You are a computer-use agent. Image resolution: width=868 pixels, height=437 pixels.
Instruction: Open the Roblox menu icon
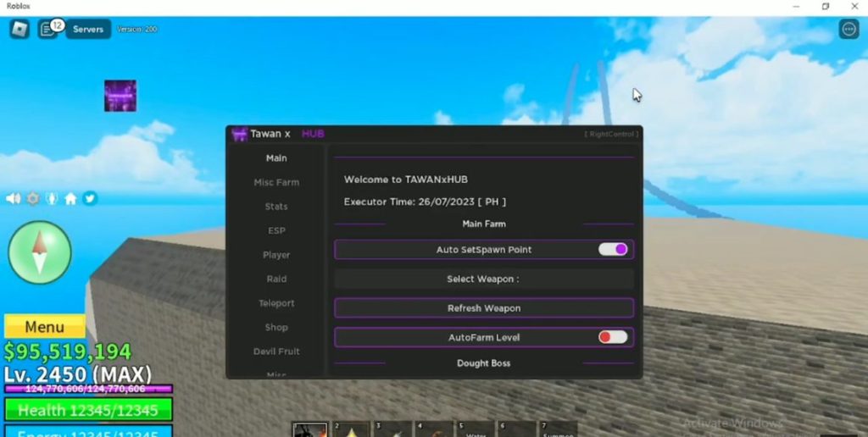click(x=19, y=29)
